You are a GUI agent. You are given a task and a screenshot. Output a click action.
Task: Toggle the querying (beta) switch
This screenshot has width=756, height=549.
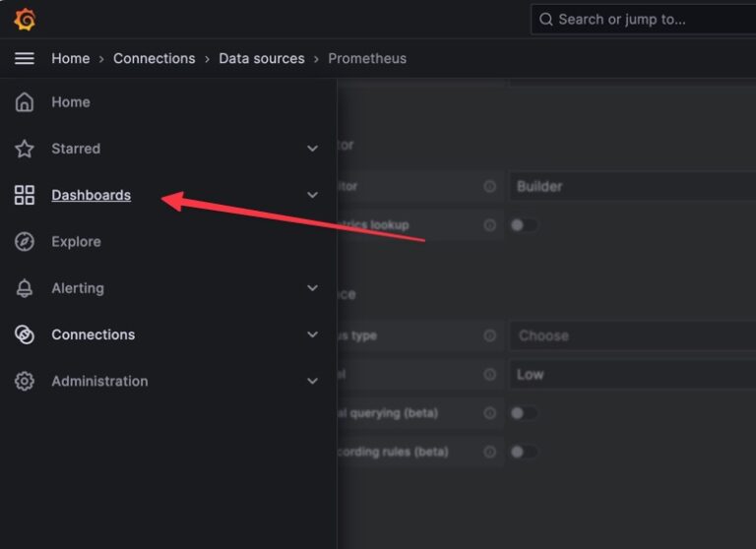pos(524,413)
